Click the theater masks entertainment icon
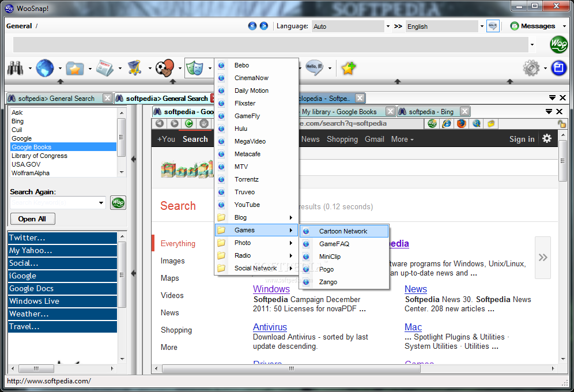574x392 pixels. point(195,68)
